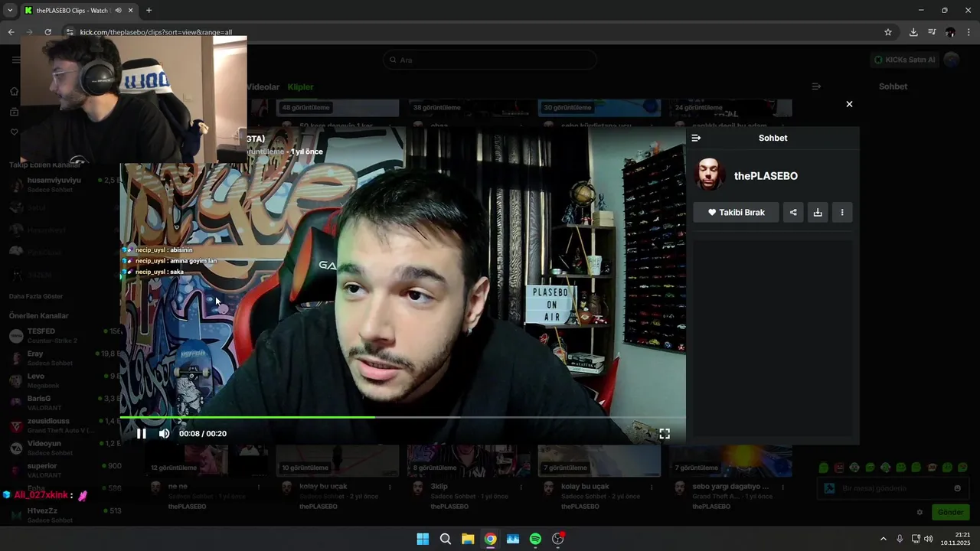
Task: Open thePLASEBO channel avatar
Action: 710,175
